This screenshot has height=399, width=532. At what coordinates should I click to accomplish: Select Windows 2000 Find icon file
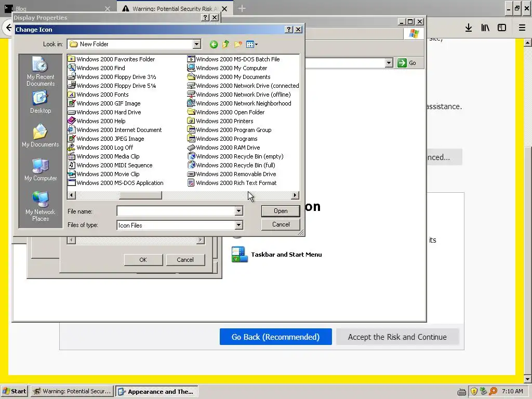click(96, 68)
